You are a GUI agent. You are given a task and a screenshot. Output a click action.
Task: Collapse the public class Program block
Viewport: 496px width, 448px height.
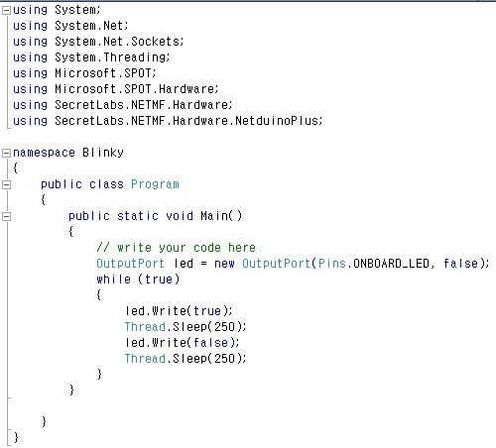(6, 184)
